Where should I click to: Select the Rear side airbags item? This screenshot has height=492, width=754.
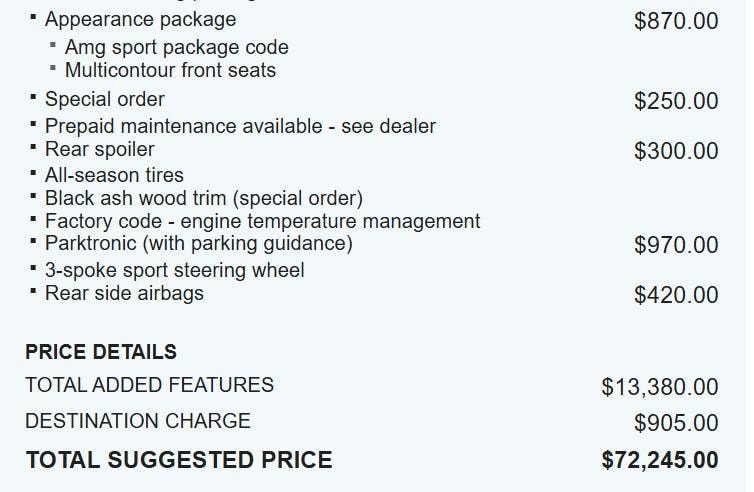(x=124, y=293)
